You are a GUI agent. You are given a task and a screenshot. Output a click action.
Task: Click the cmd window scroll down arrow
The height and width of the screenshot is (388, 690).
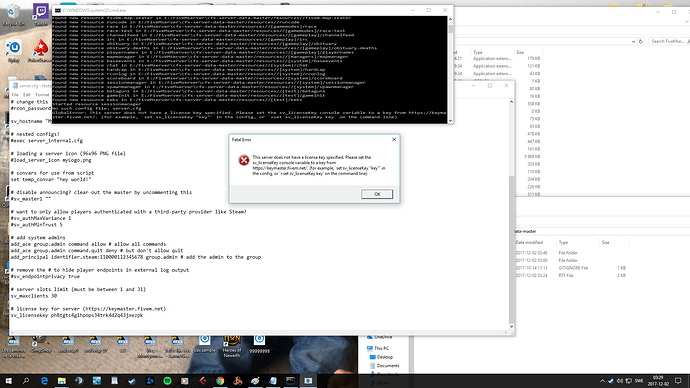450,121
